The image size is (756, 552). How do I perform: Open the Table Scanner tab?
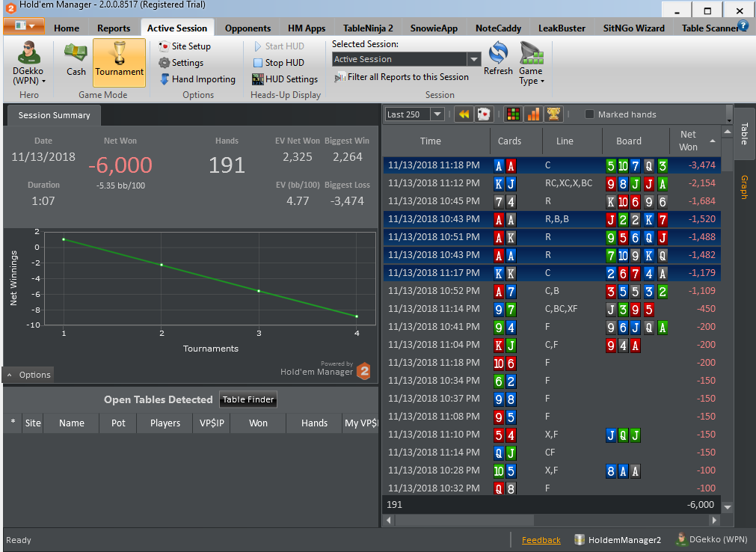(709, 28)
